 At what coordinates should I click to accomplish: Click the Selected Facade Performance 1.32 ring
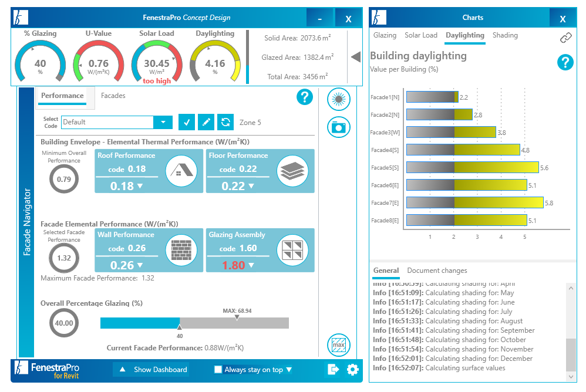tap(64, 258)
